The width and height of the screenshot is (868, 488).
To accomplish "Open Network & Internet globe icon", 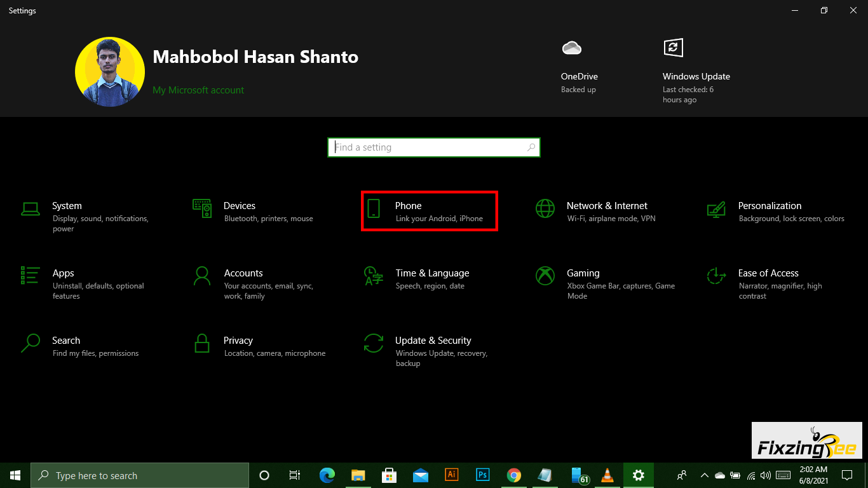I will pos(545,208).
